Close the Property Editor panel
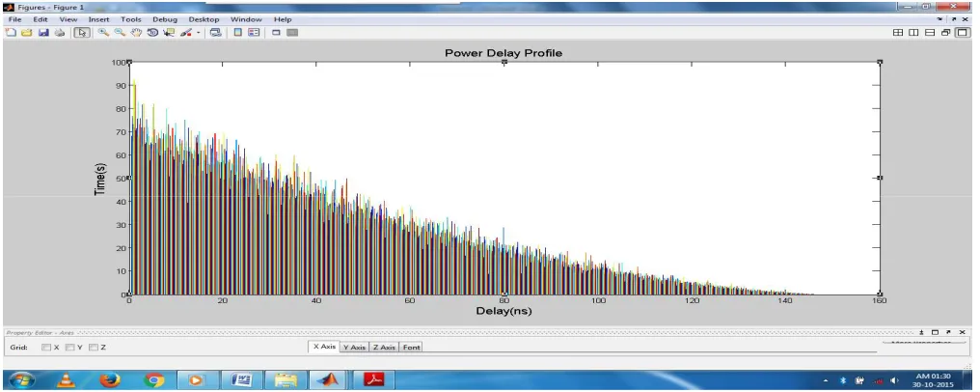 pos(962,332)
